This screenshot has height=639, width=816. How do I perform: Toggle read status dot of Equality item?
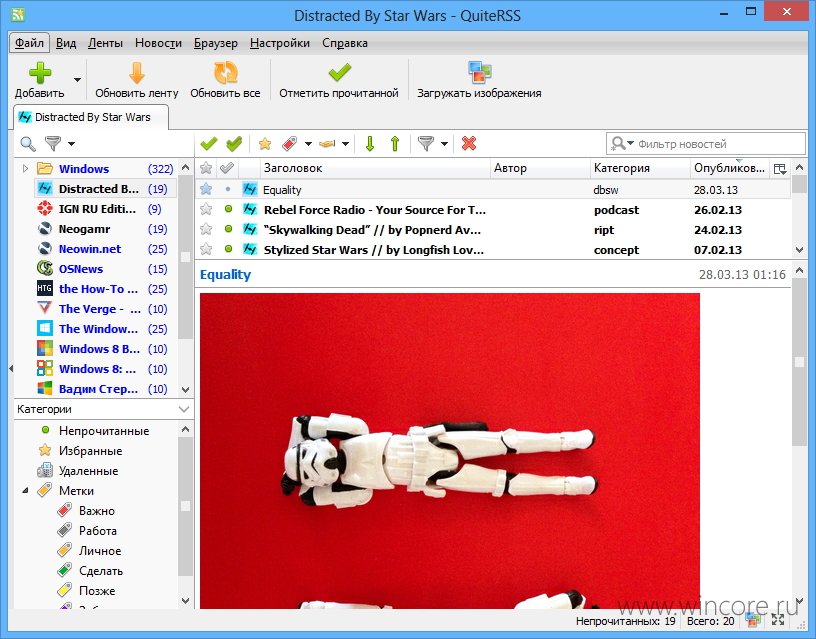[x=228, y=189]
